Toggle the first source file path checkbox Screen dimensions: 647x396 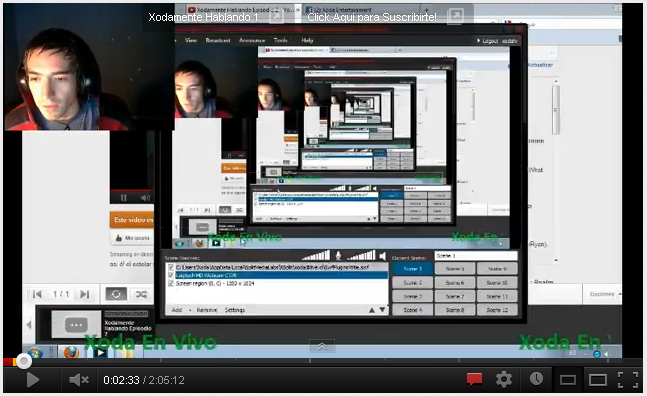coord(170,267)
